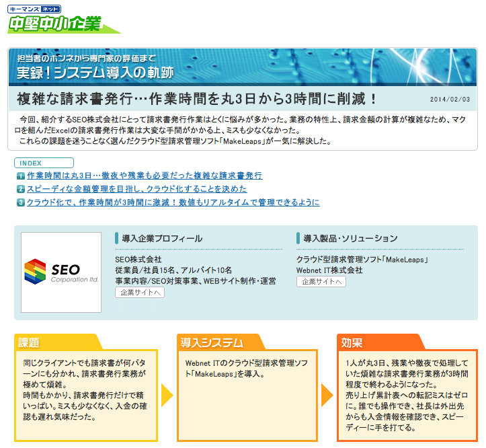Viewport: 486px width, 448px height.
Task: Open link クラウド化で、作業時間が3時間に激減
Action: 173,202
